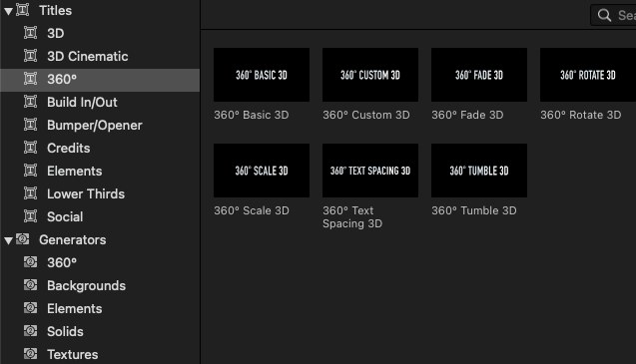Click the search field magnifier
Screen dimensions: 636x364
pos(604,15)
